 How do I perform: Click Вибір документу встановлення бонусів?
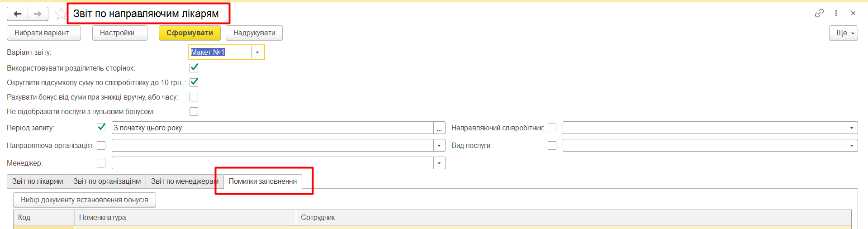[x=85, y=200]
